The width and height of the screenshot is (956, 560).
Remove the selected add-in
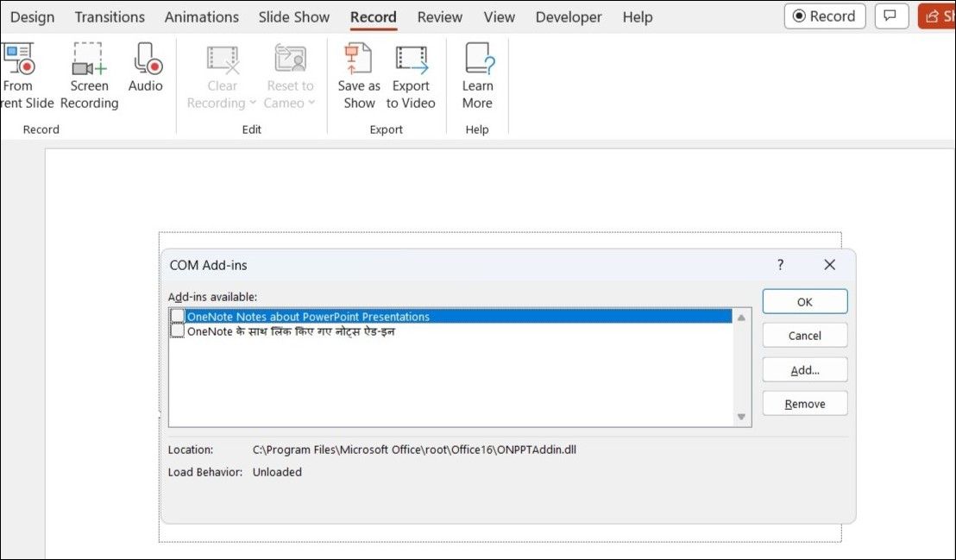coord(804,402)
